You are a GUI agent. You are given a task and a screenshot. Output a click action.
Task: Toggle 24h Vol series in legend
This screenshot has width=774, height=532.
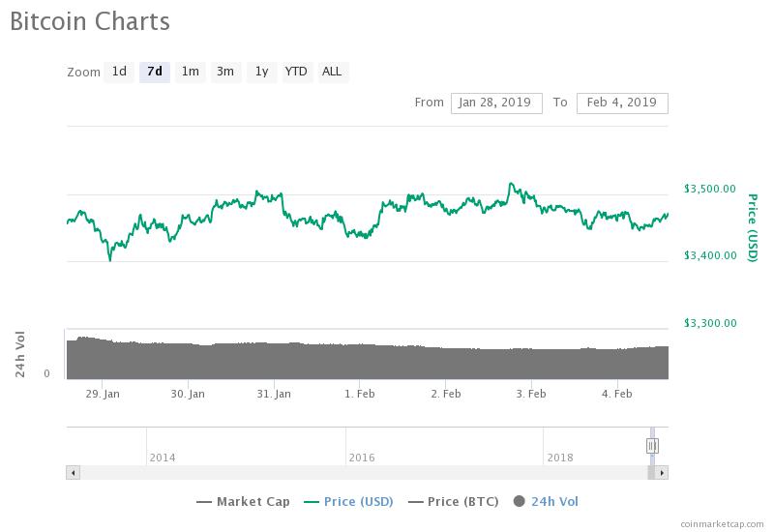546,502
